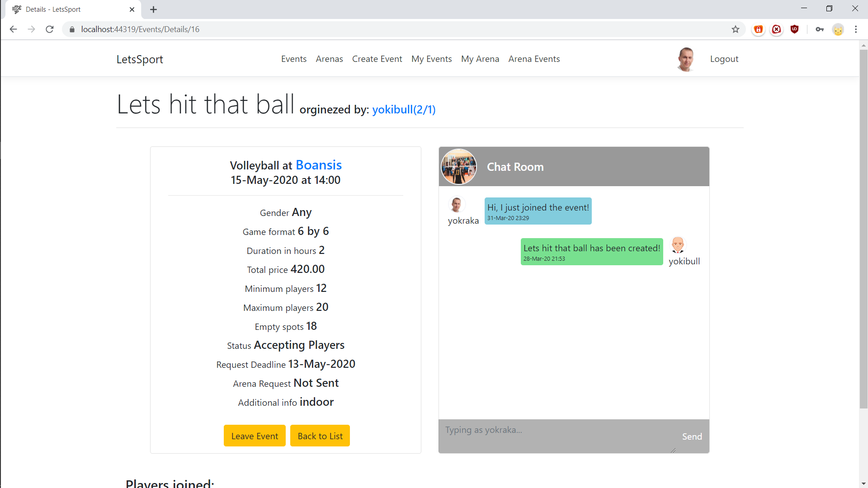Viewport: 868px width, 488px height.
Task: Click the uBlock Origin extension icon
Action: pyautogui.click(x=795, y=29)
